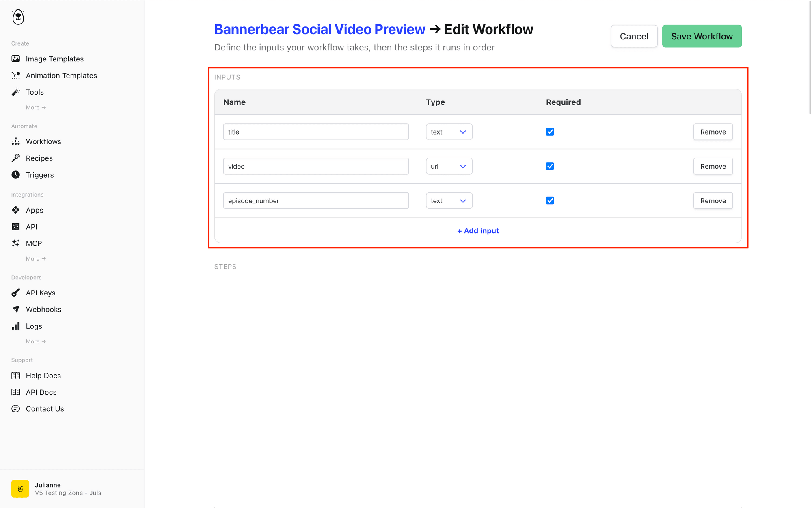812x508 pixels.
Task: Remove the episode_number input row
Action: point(713,201)
